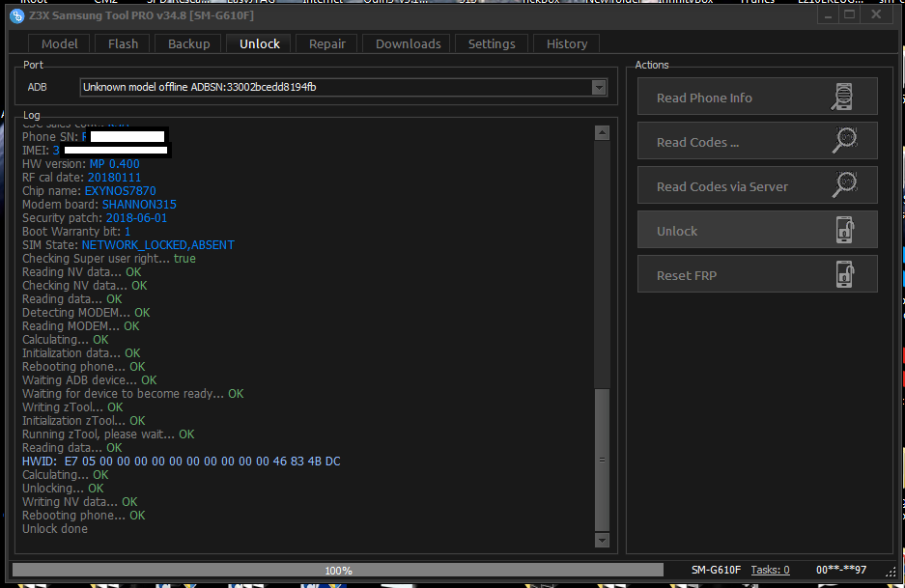Click the window resize grip icon

[891, 572]
